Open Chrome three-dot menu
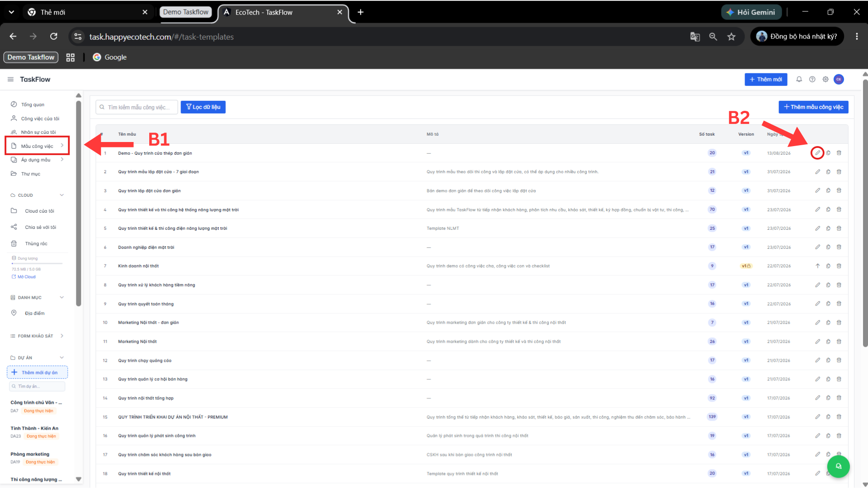868x488 pixels. point(856,36)
